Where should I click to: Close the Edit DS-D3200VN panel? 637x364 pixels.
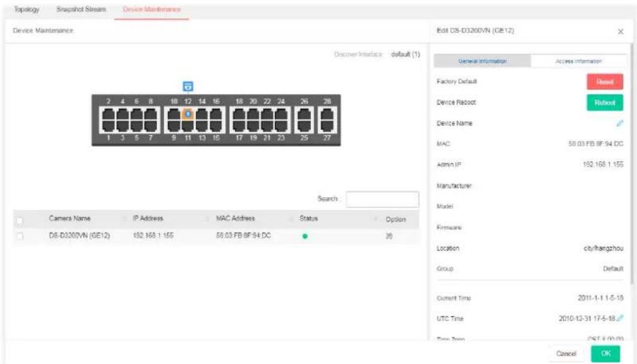click(x=620, y=31)
